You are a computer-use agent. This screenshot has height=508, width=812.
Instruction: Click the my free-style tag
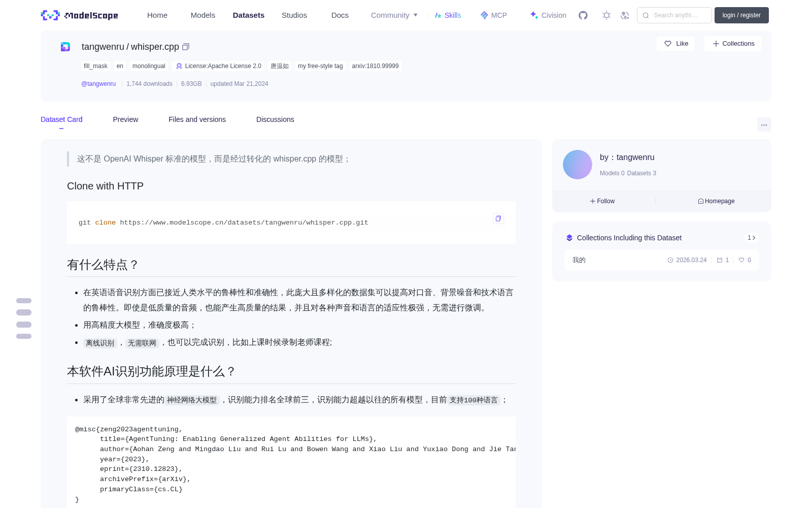(320, 66)
